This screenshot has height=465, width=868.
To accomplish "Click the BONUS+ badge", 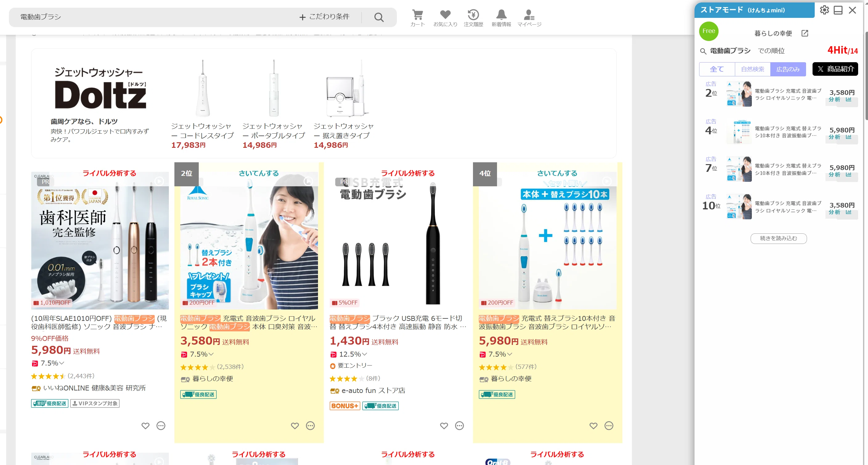I will [345, 406].
